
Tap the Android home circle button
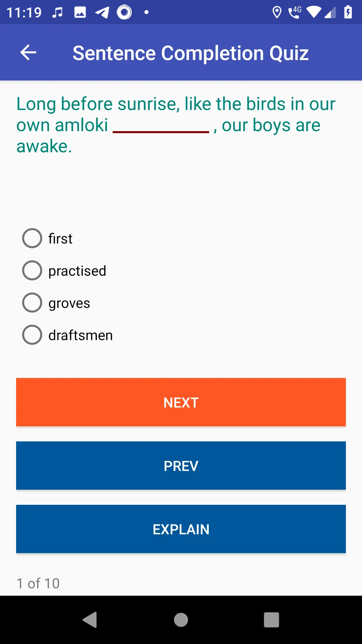[181, 620]
